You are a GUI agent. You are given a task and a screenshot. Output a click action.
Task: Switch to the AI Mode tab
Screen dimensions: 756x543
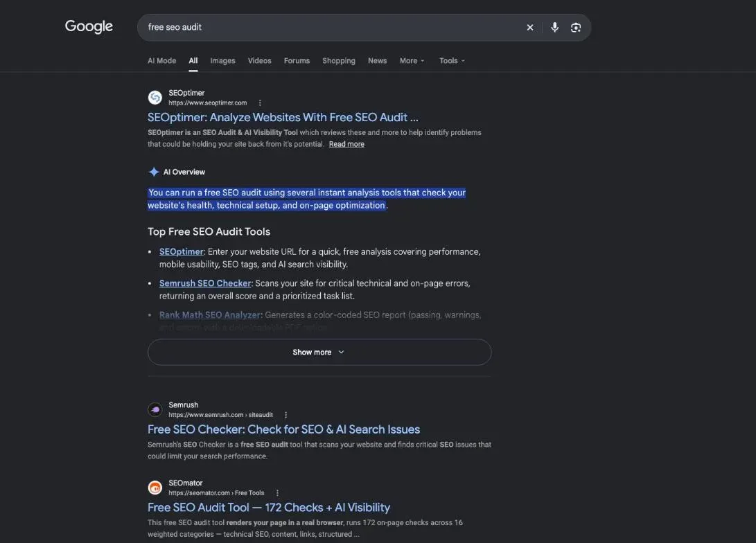(162, 61)
